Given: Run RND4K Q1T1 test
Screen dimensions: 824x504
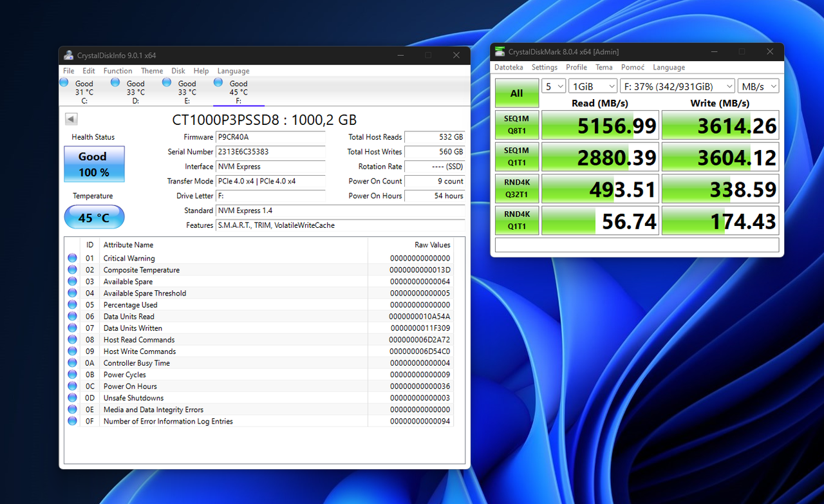Looking at the screenshot, I should (x=517, y=220).
